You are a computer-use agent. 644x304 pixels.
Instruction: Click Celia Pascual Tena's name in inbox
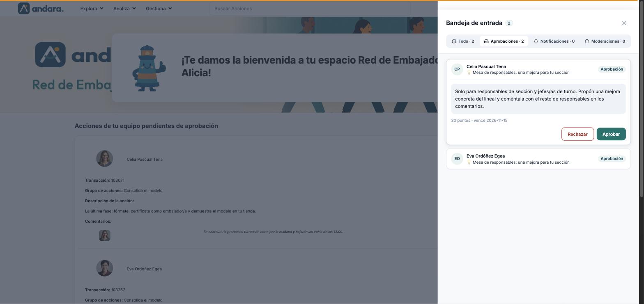pyautogui.click(x=486, y=66)
